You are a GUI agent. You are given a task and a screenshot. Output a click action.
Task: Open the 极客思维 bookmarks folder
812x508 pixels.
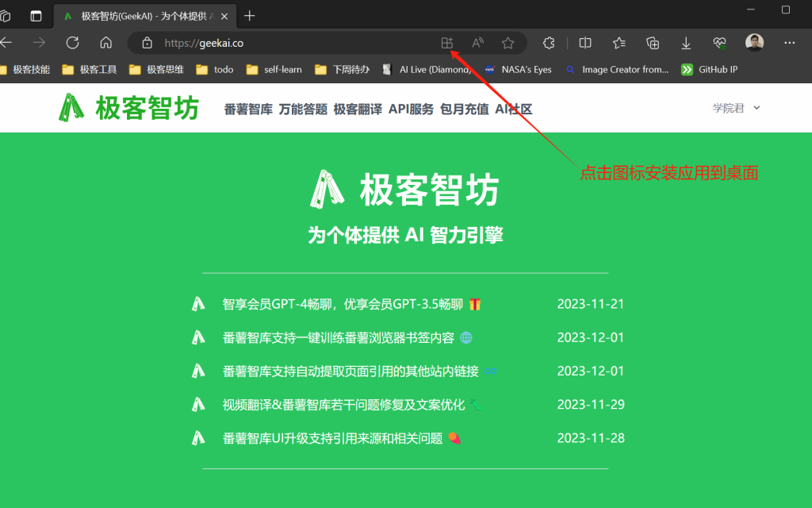tap(156, 70)
